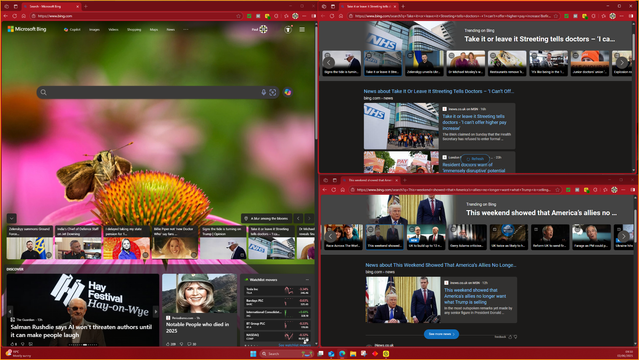The image size is (639, 360).
Task: Go back in the bottom-right America's allies window
Action: click(325, 190)
